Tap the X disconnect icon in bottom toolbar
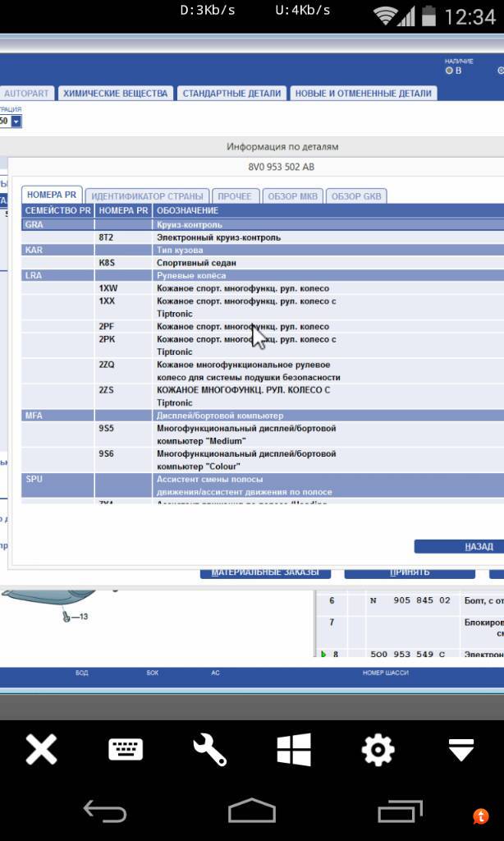The width and height of the screenshot is (504, 841). (41, 749)
